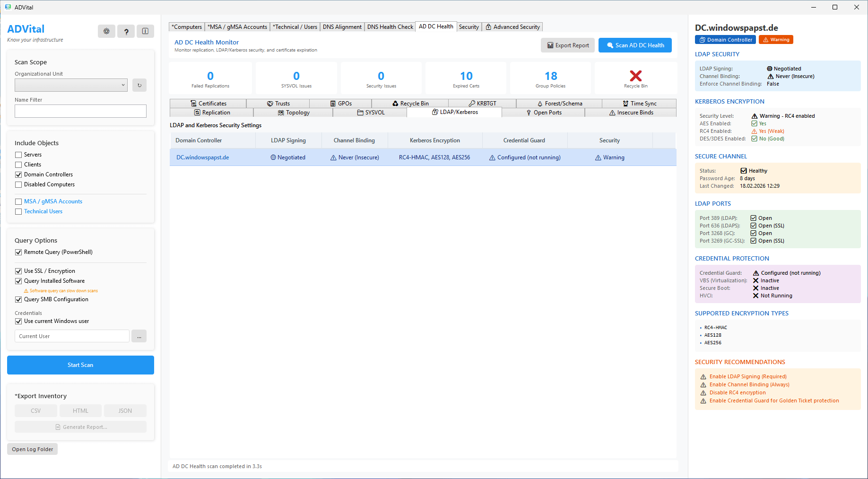This screenshot has width=868, height=479.
Task: Enable the Servers checkbox
Action: coord(18,155)
